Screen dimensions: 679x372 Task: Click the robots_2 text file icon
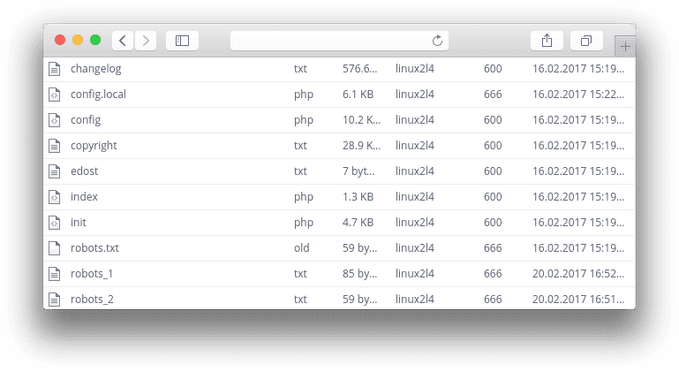pyautogui.click(x=54, y=299)
